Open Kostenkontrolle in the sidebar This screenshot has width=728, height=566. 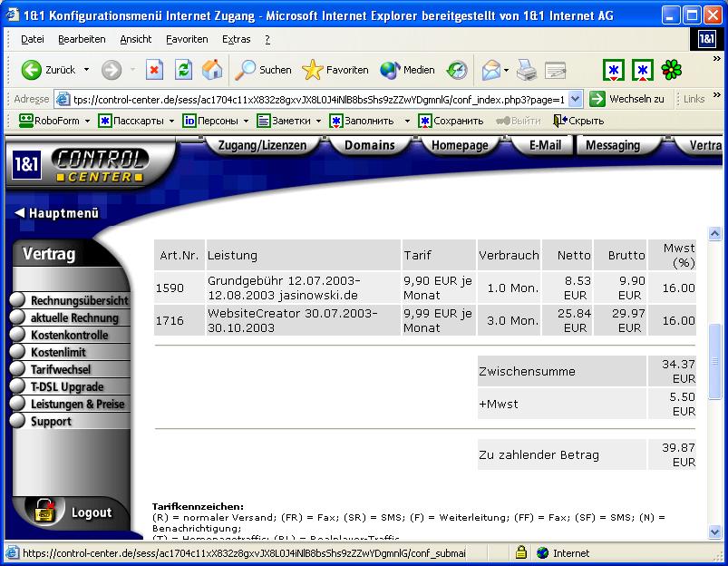pyautogui.click(x=70, y=335)
